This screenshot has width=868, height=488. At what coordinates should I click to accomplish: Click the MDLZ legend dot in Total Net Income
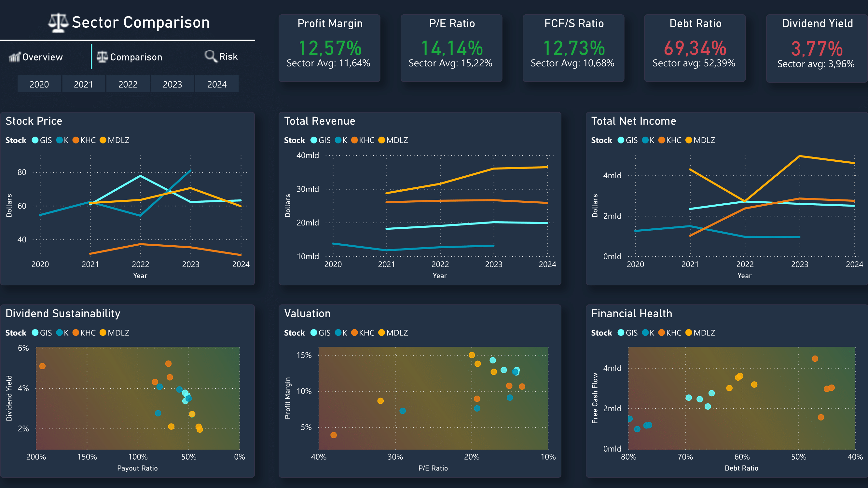click(x=688, y=140)
